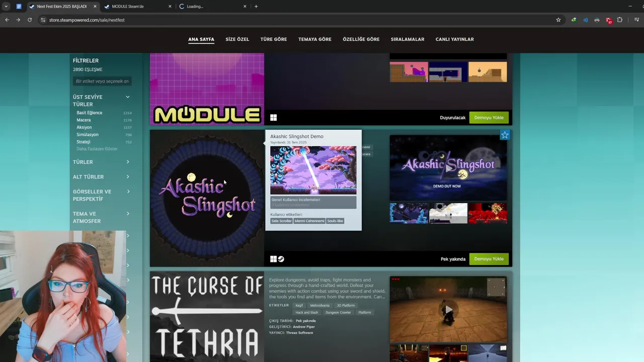
Task: Click the address bar URL
Action: pos(87,20)
